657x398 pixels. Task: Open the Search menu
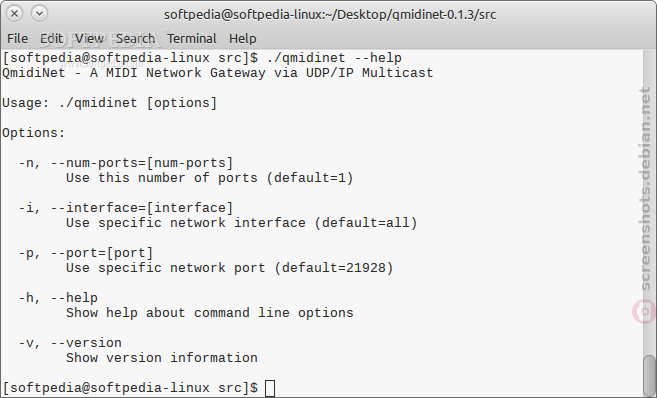point(135,39)
